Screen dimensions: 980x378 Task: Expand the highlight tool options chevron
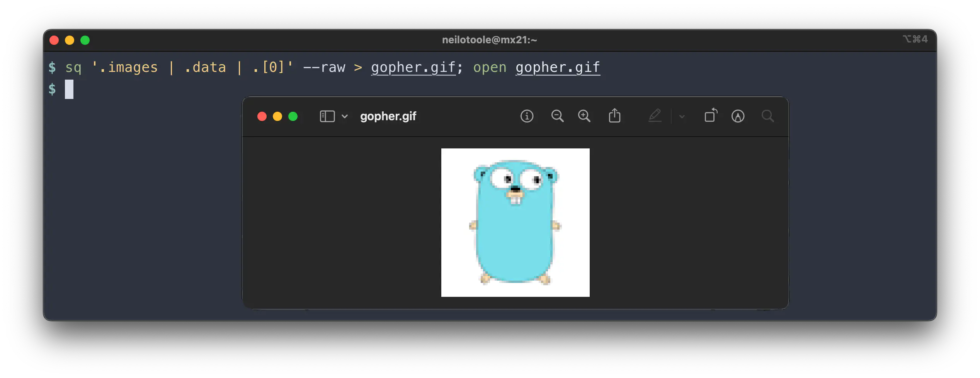pos(682,116)
